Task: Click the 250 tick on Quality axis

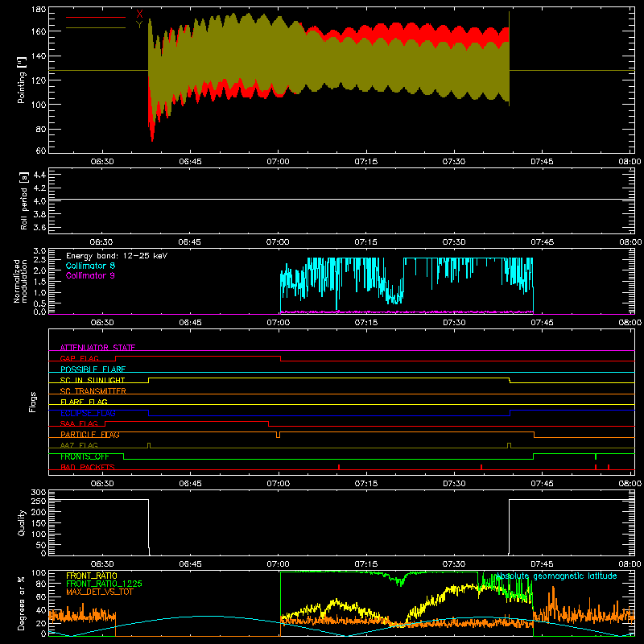Action: 39,501
